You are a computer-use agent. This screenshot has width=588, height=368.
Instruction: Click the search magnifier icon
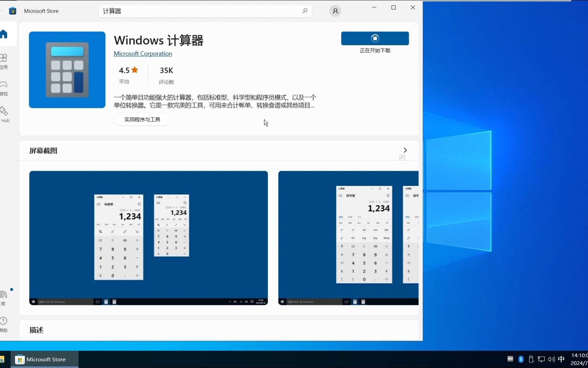pyautogui.click(x=305, y=11)
